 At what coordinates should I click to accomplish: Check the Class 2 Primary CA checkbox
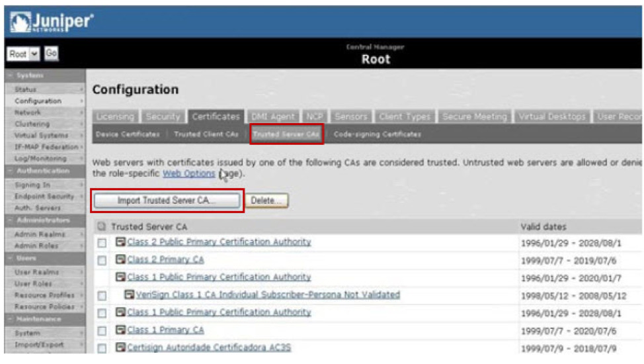coord(102,261)
